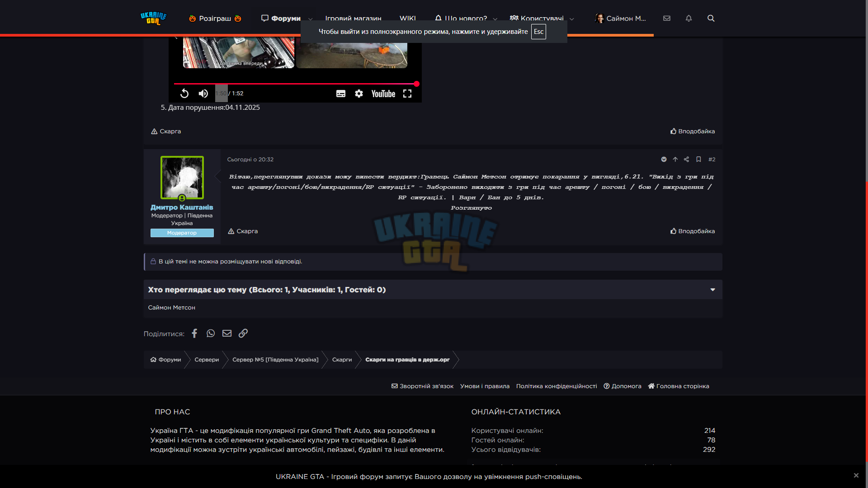Screen dimensions: 868x488
Task: Collapse the 'Хто переглядає цю тему' block
Action: tap(713, 290)
